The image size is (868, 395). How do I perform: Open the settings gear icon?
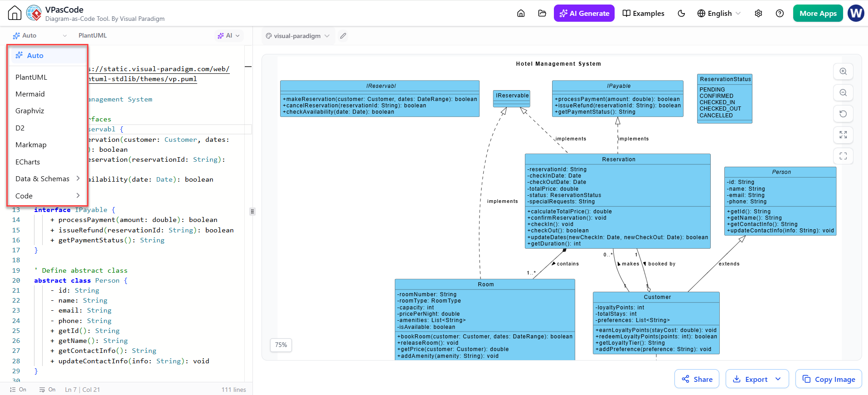pos(758,13)
